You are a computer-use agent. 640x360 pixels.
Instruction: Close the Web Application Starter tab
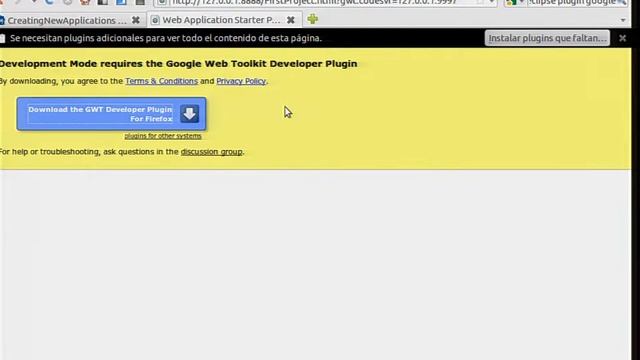point(291,20)
